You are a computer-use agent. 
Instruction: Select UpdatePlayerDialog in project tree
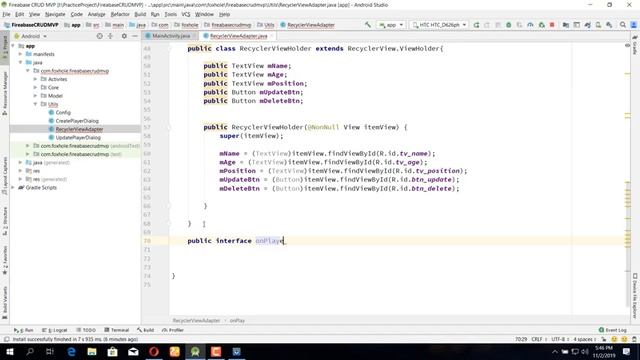(78, 138)
